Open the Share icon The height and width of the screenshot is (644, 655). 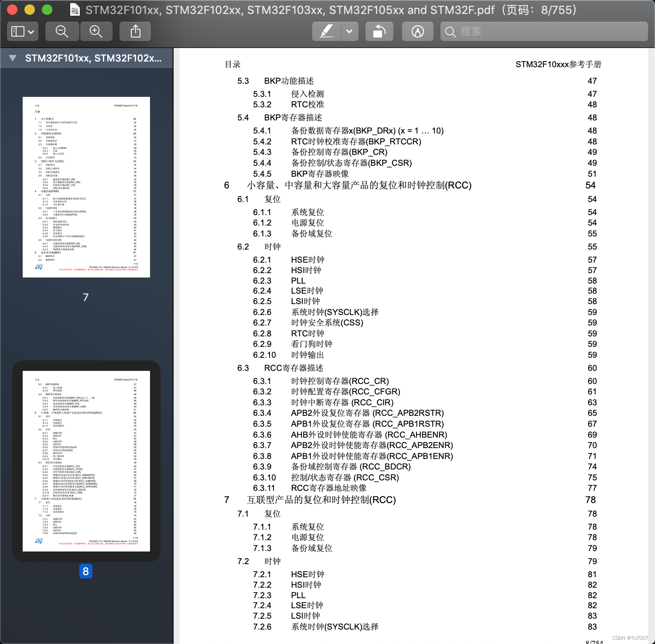135,31
